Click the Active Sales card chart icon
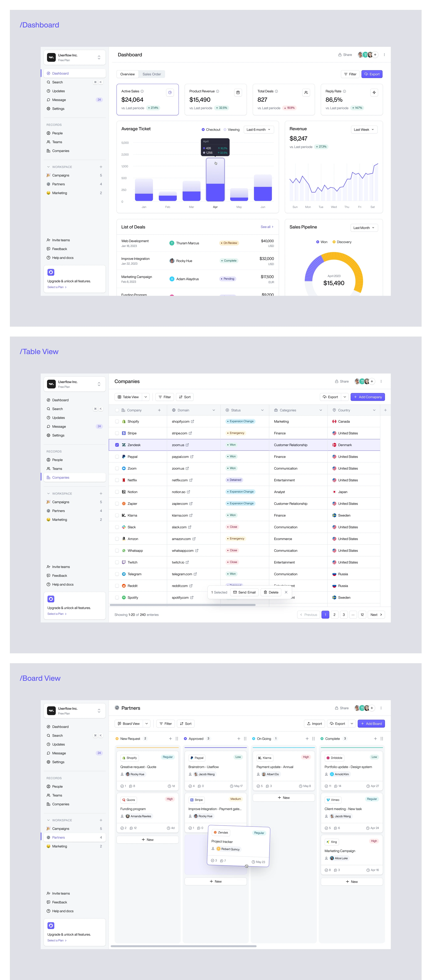The height and width of the screenshot is (980, 429). (170, 92)
